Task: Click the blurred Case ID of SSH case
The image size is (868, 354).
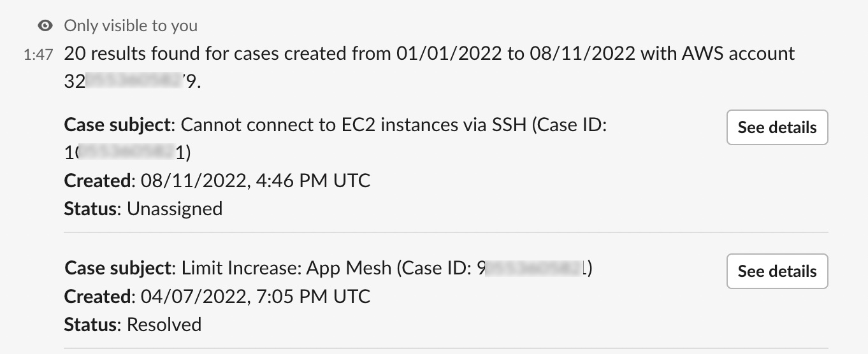Action: (127, 153)
